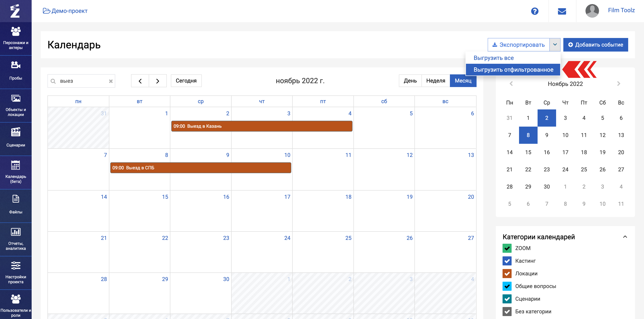This screenshot has width=644, height=319.
Task: Click the help question mark icon
Action: (534, 11)
